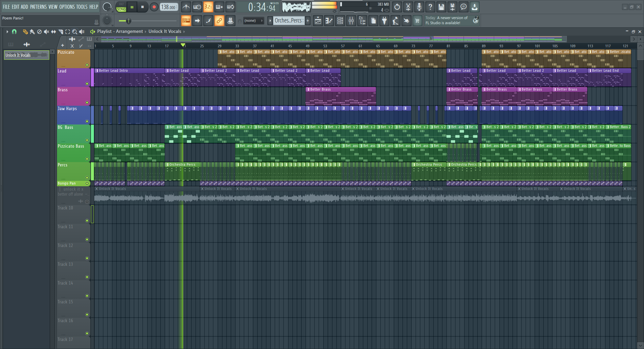Click the Save project floppy icon

pyautogui.click(x=441, y=7)
